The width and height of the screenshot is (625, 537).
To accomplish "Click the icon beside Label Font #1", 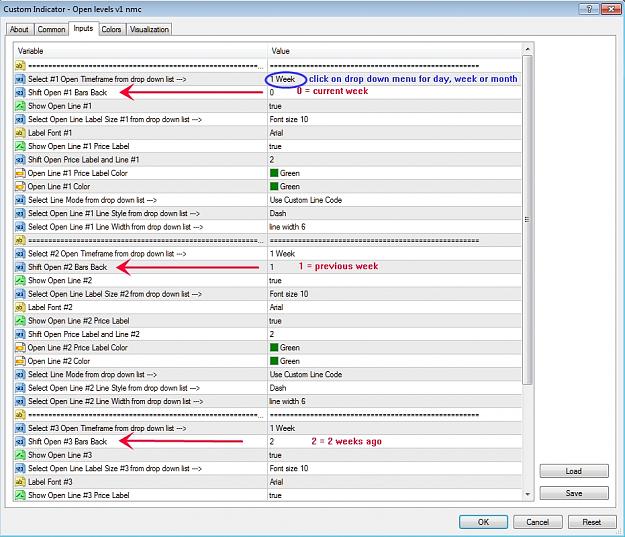I will [20, 133].
